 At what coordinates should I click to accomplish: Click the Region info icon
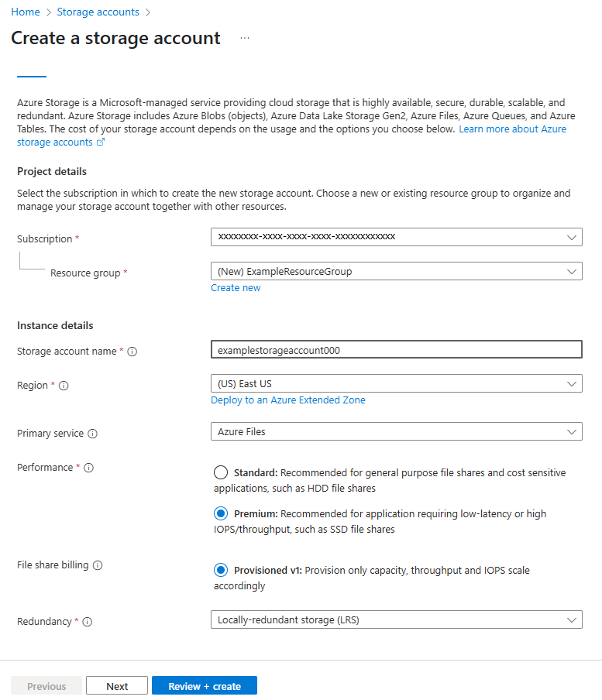coord(64,386)
